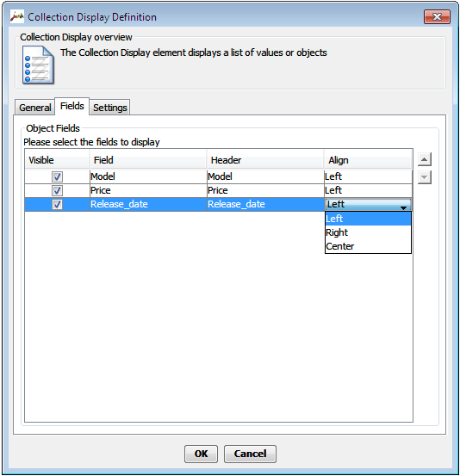Close the Collection Display Definition dialog
This screenshot has width=460, height=476.
click(x=437, y=16)
